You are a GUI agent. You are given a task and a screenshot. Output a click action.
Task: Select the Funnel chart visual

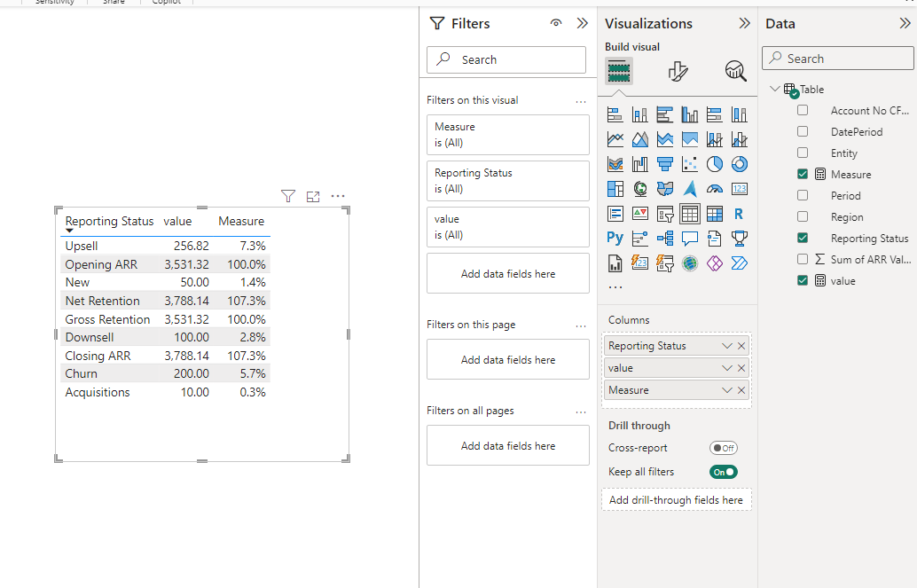665,164
